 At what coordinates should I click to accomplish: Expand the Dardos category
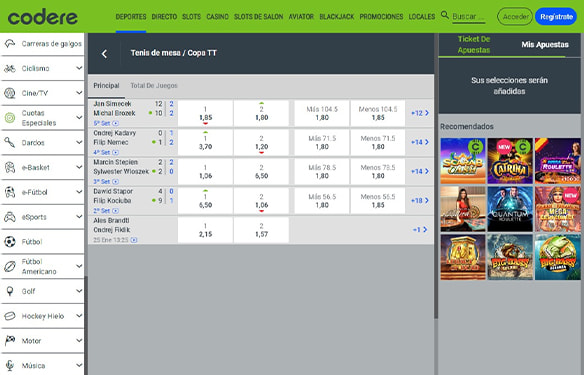tap(79, 142)
